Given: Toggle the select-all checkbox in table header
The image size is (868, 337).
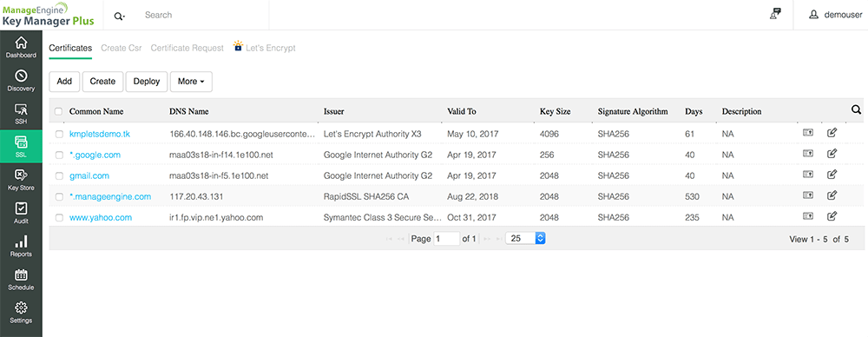Looking at the screenshot, I should [59, 112].
